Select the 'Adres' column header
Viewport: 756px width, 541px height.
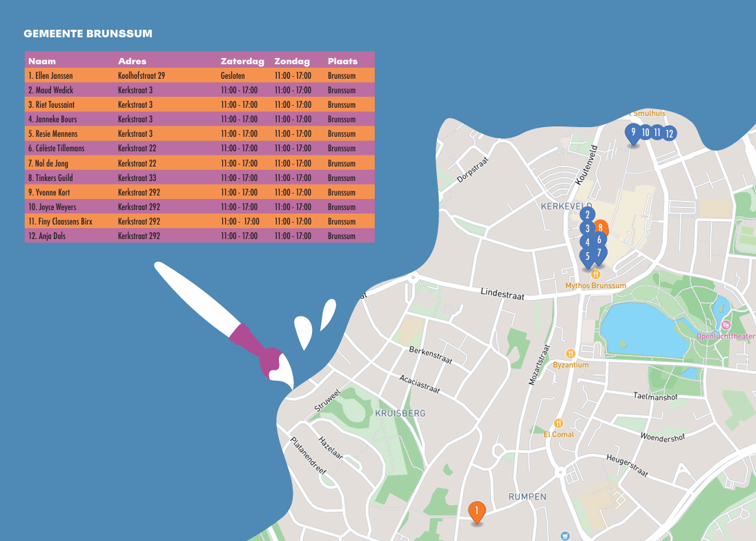132,61
